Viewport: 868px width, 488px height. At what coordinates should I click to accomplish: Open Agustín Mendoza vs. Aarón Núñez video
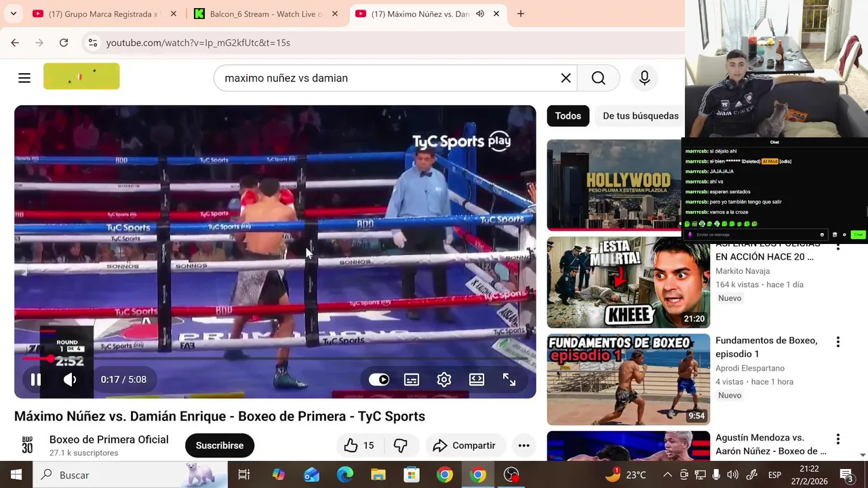(771, 445)
